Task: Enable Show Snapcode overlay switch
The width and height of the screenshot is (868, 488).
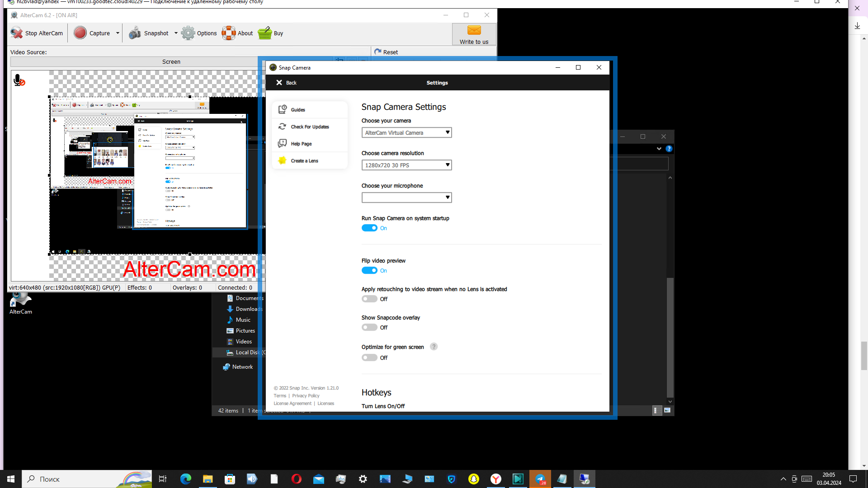Action: point(369,328)
